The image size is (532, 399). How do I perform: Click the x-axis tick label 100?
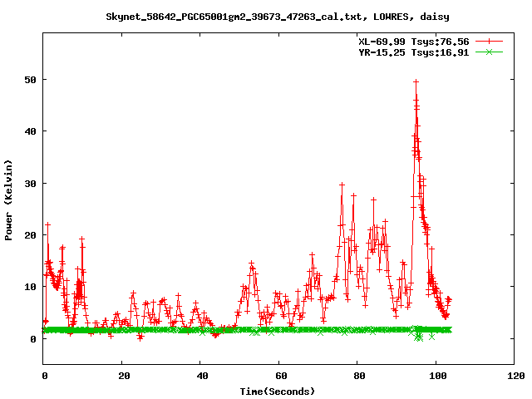(x=438, y=376)
